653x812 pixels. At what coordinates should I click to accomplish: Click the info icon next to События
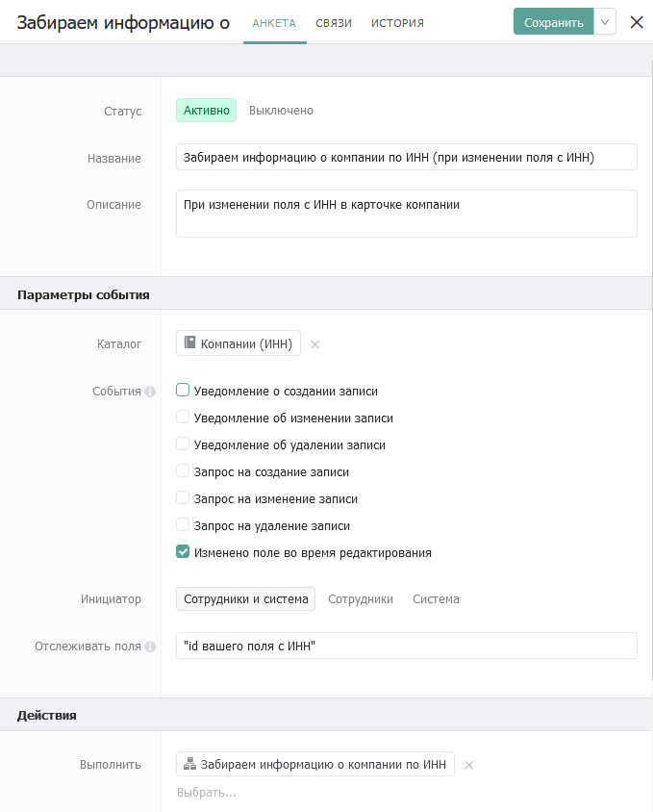tap(150, 392)
